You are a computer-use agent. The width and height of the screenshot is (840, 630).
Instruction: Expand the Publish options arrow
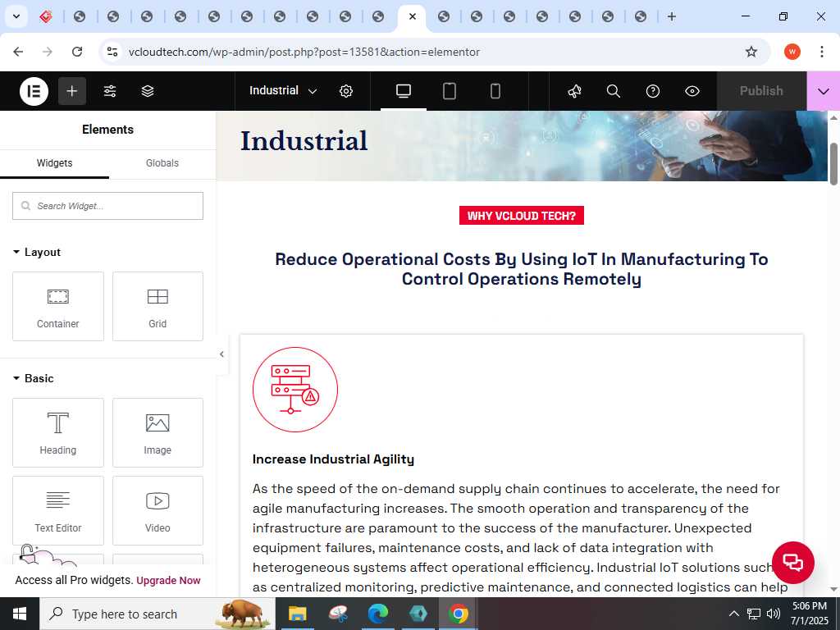click(x=824, y=91)
